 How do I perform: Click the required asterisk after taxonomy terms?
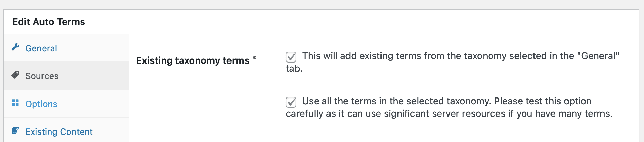click(x=254, y=58)
